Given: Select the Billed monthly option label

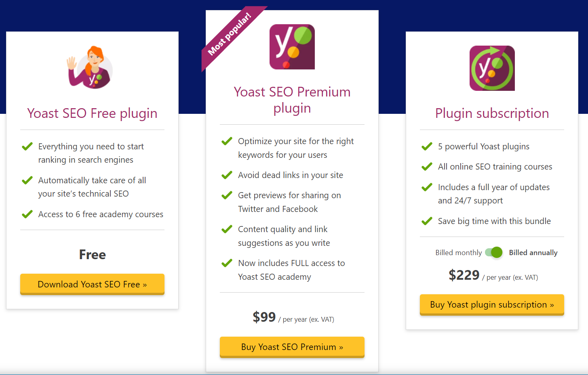Looking at the screenshot, I should pos(458,253).
